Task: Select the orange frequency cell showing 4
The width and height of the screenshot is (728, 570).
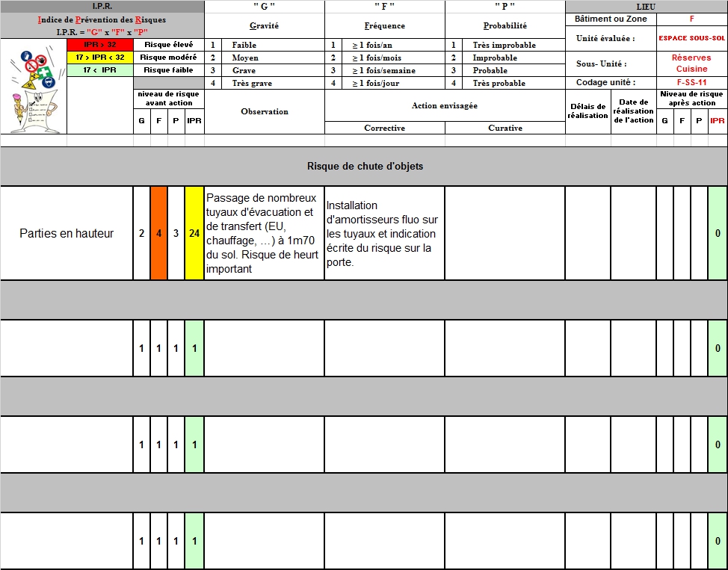Action: coord(158,234)
